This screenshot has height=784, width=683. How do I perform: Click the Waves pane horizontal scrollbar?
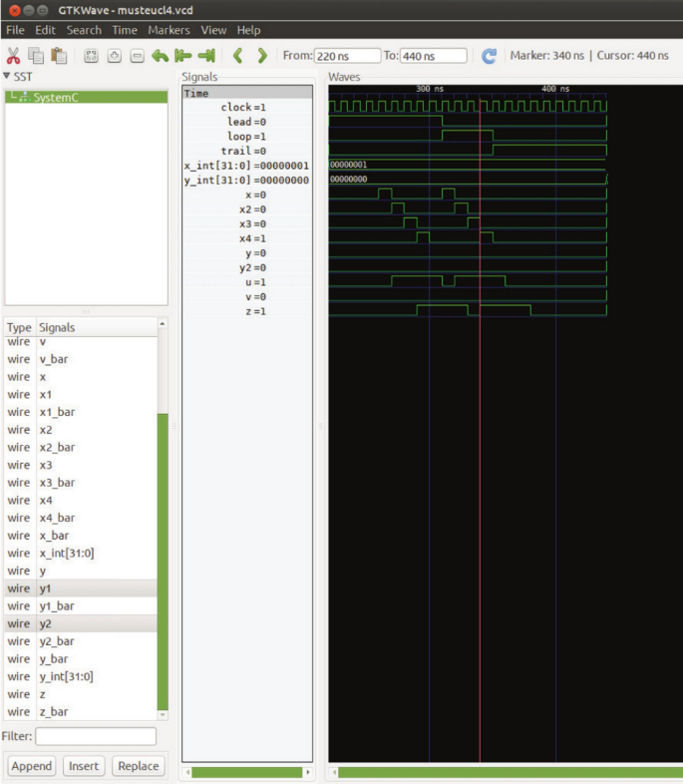510,772
